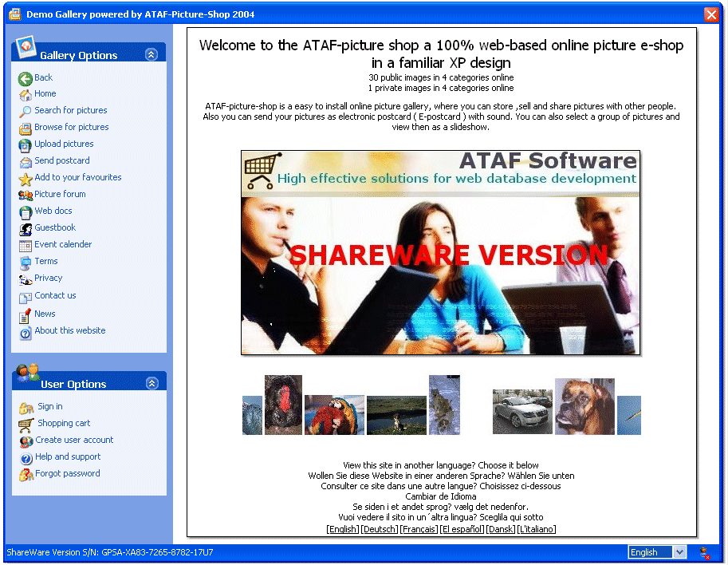Click the ShareWare Version serial number text
728x565 pixels.
(x=110, y=552)
